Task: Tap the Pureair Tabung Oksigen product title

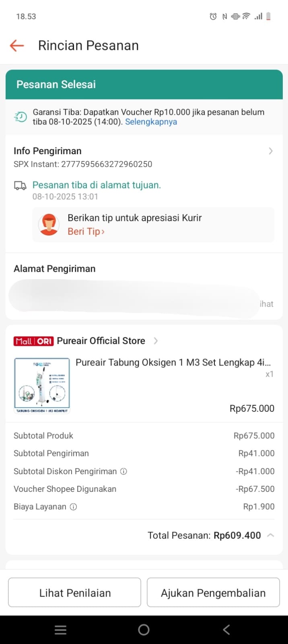Action: click(173, 363)
